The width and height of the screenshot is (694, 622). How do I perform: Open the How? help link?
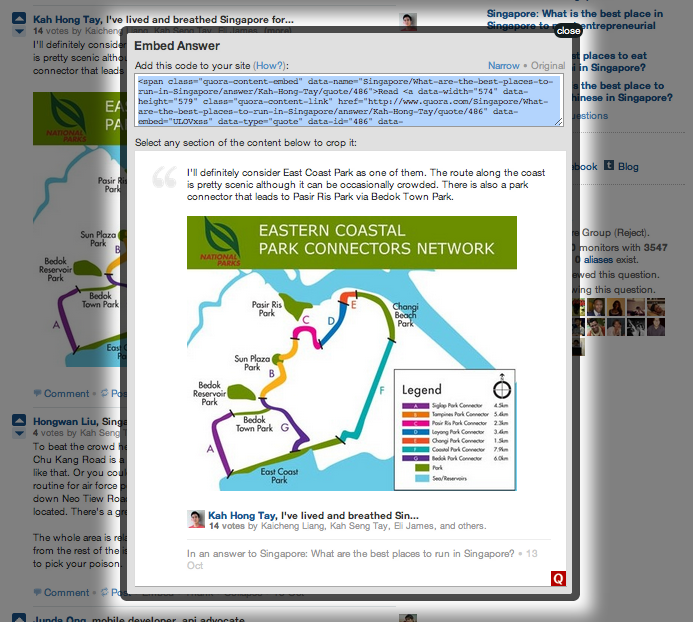click(x=269, y=65)
